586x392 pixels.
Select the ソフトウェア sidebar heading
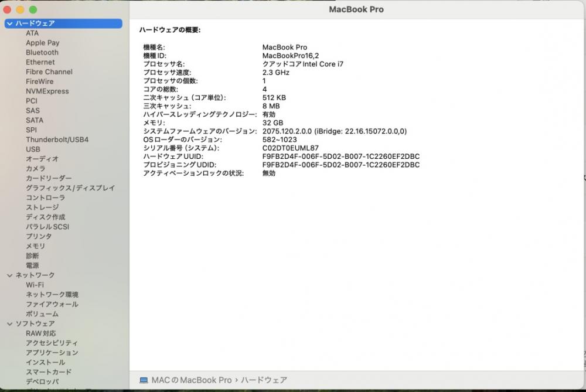(x=35, y=324)
